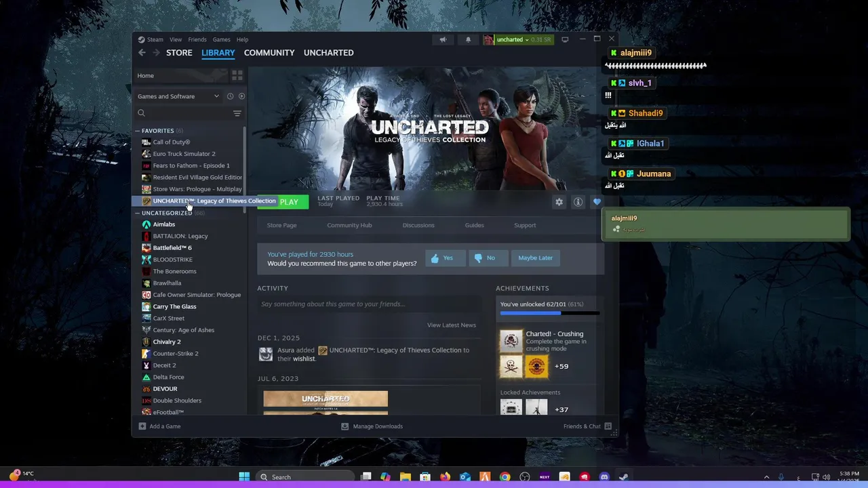Screen dimensions: 868x488
Task: Toggle the favorite heart for Uncharted
Action: click(597, 202)
